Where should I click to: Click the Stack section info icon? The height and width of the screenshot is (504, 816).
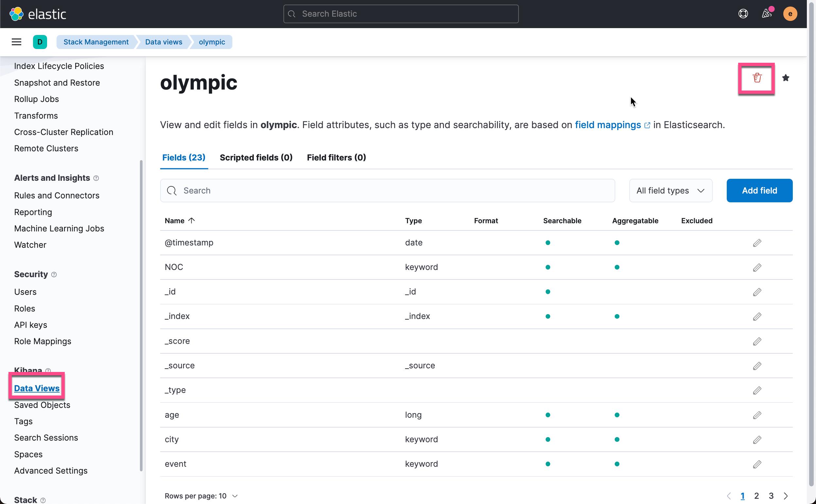coord(43,500)
